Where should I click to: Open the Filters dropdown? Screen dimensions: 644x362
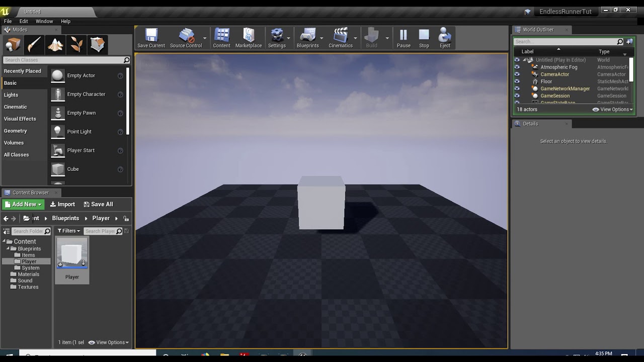click(x=68, y=231)
